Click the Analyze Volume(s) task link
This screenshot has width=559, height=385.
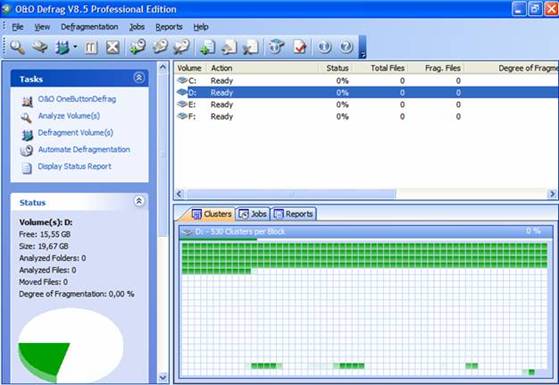tap(69, 116)
